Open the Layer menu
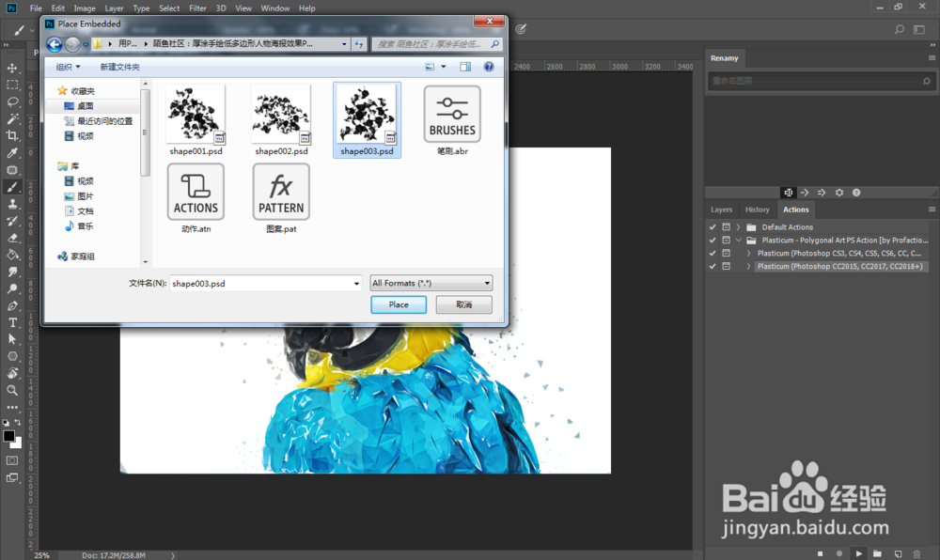This screenshot has height=560, width=940. [x=114, y=8]
